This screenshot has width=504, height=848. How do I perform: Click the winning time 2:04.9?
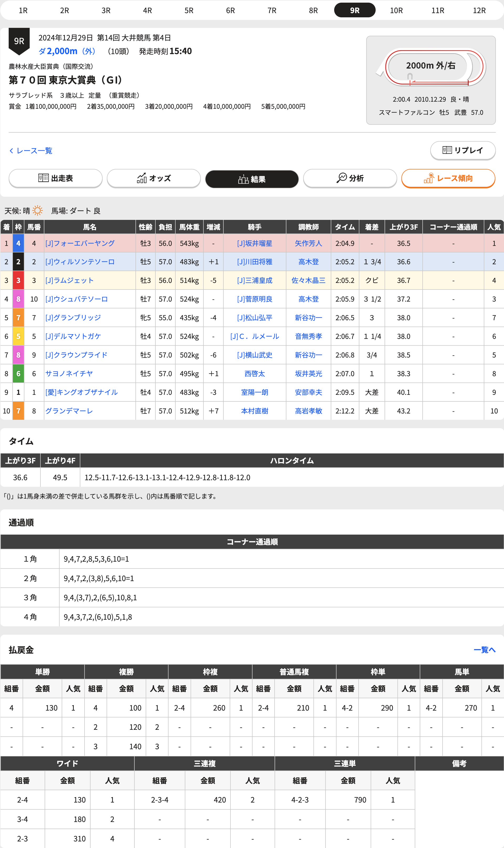(x=345, y=243)
